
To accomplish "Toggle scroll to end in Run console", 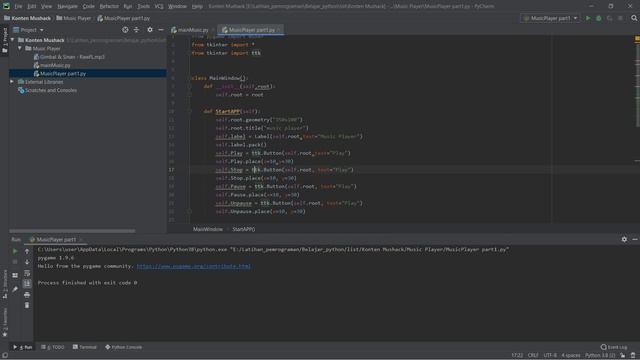I will click(x=27, y=284).
